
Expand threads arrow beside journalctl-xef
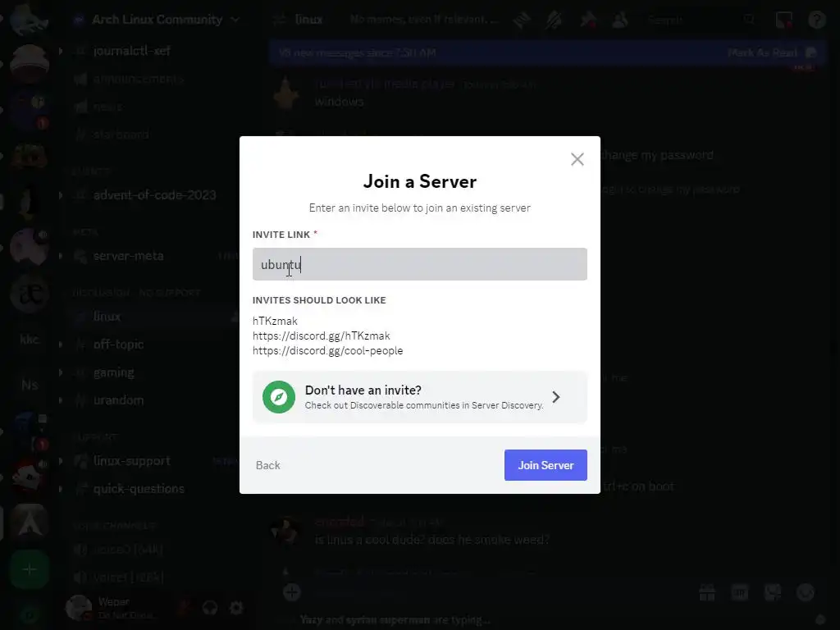coord(61,51)
